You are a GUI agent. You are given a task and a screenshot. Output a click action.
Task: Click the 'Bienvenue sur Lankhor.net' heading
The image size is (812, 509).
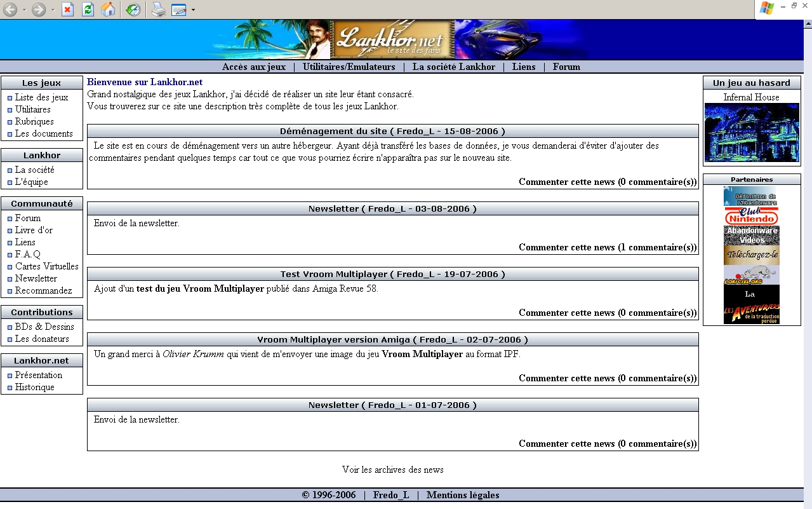[145, 82]
